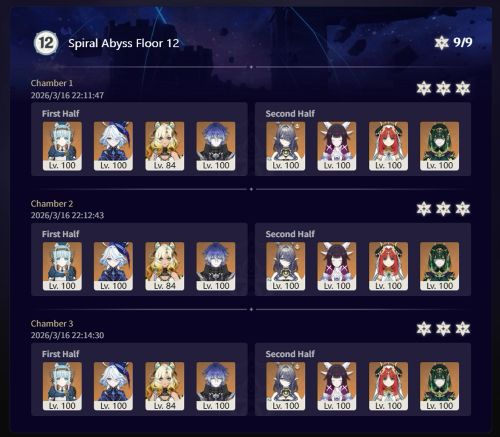This screenshot has height=437, width=500.
Task: Select Chamber 1 first half blue-haired maid portrait
Action: (62, 146)
